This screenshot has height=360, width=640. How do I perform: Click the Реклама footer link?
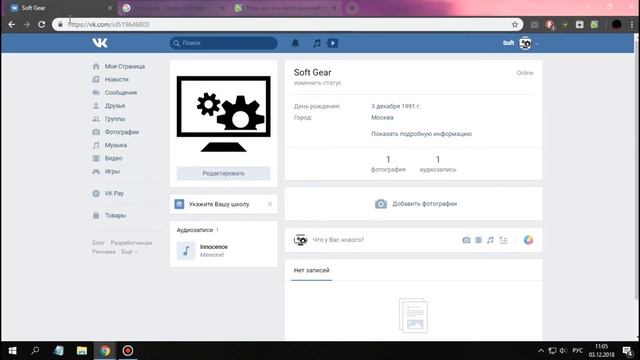[x=104, y=252]
